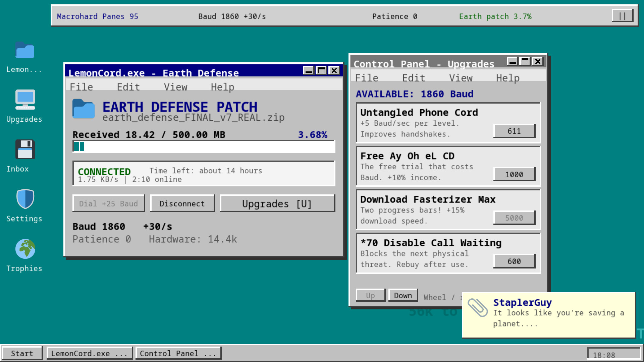Maximize the LemonCord.exe window
Image resolution: width=644 pixels, height=362 pixels.
point(321,70)
